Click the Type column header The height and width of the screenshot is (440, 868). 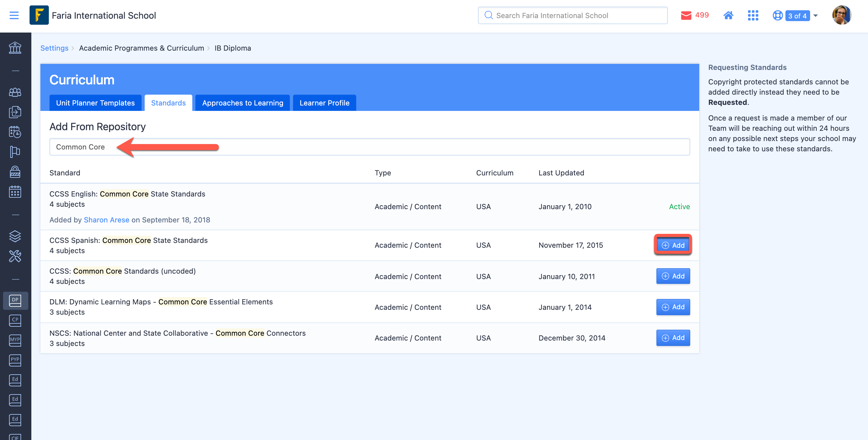tap(383, 173)
